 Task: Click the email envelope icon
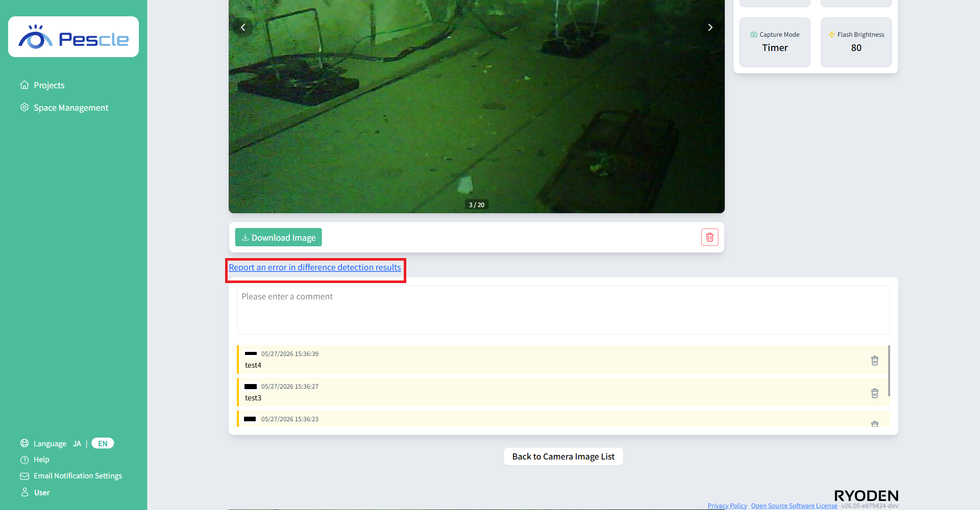(x=24, y=476)
